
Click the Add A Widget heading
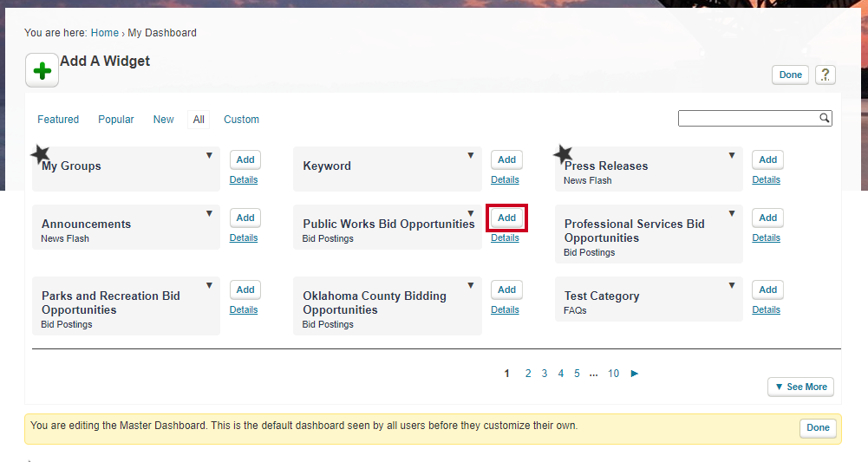105,61
